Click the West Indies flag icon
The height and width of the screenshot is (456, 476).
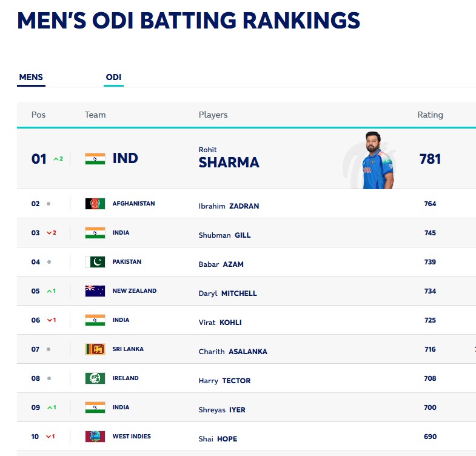(95, 437)
